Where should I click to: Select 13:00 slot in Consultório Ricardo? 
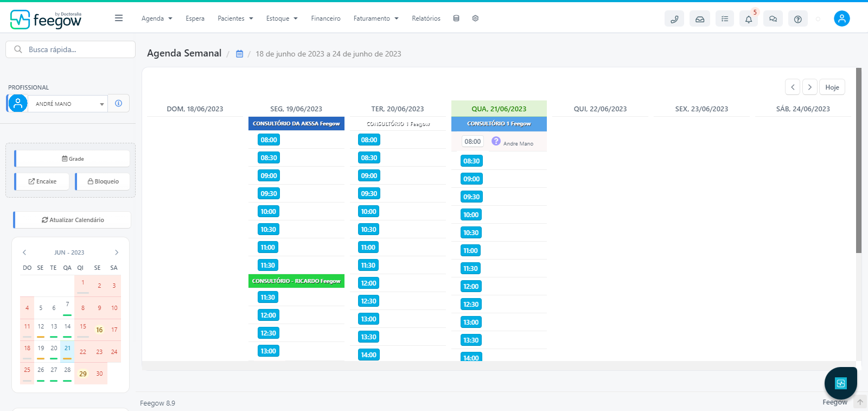268,351
